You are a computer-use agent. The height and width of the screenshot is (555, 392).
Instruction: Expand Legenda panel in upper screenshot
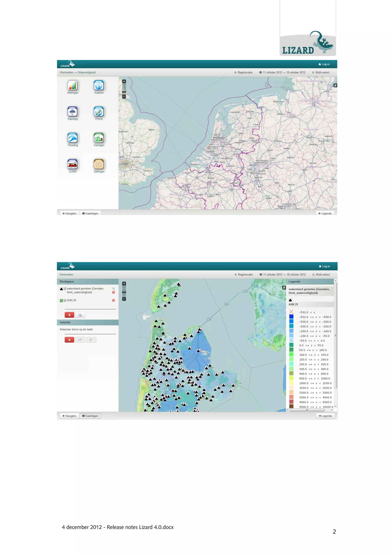[x=325, y=214]
